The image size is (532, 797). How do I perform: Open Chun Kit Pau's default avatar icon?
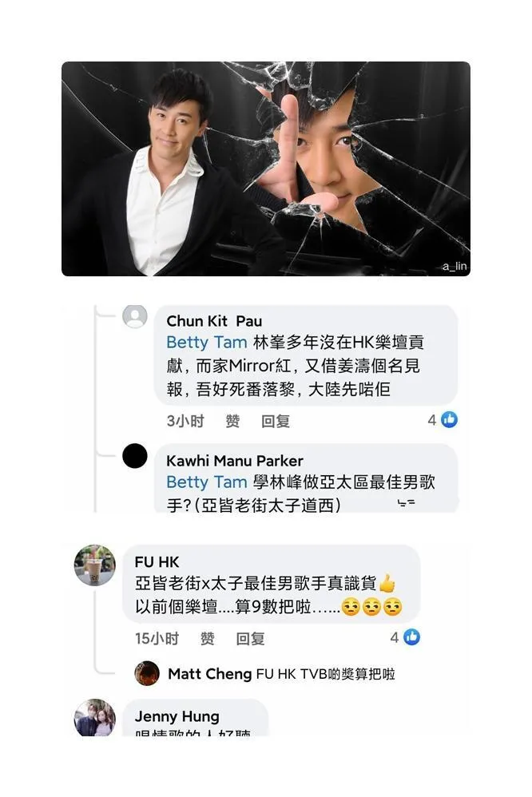(135, 317)
